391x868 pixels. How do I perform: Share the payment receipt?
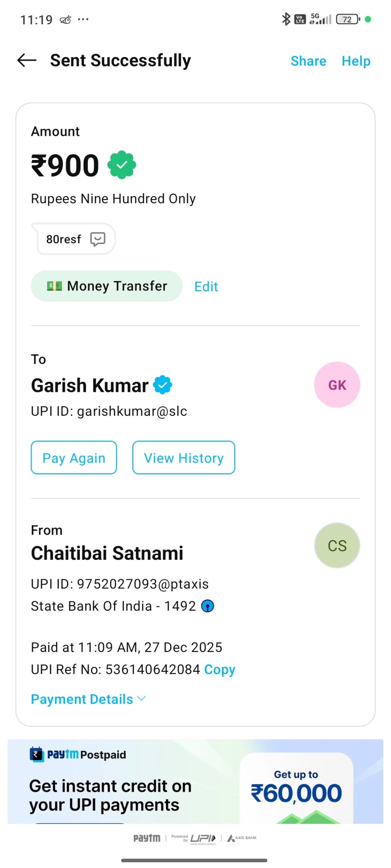click(308, 61)
